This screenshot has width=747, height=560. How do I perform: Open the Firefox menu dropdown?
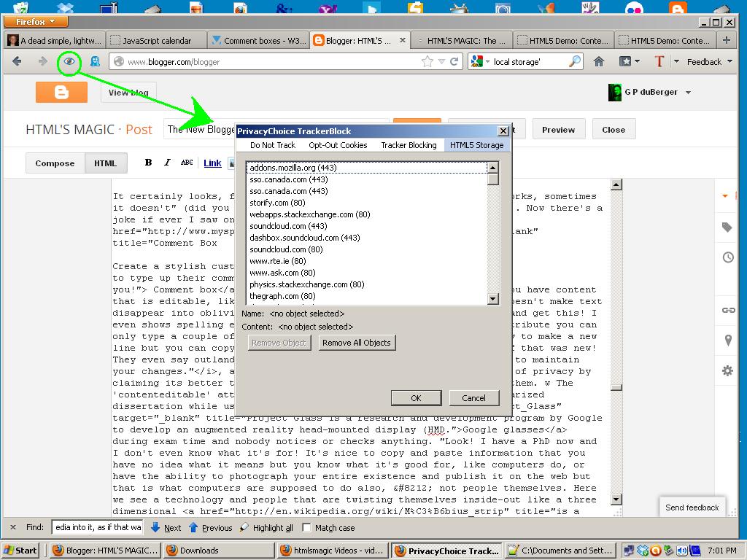36,22
